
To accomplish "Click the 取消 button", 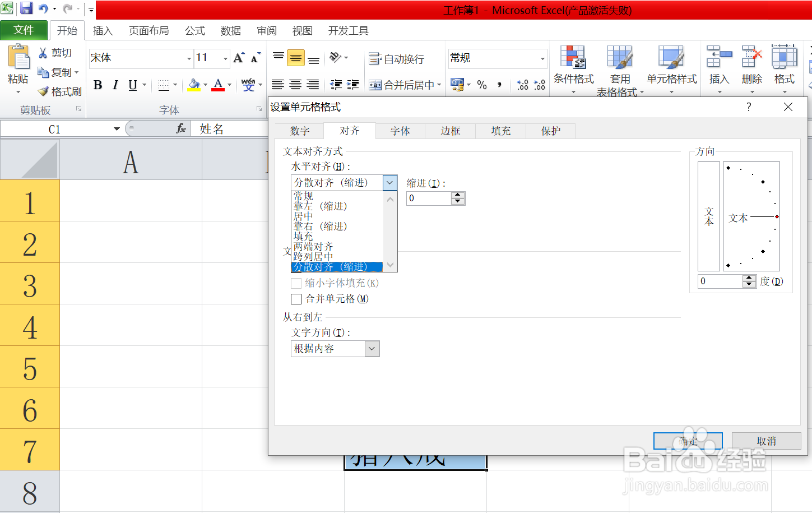I will click(766, 441).
